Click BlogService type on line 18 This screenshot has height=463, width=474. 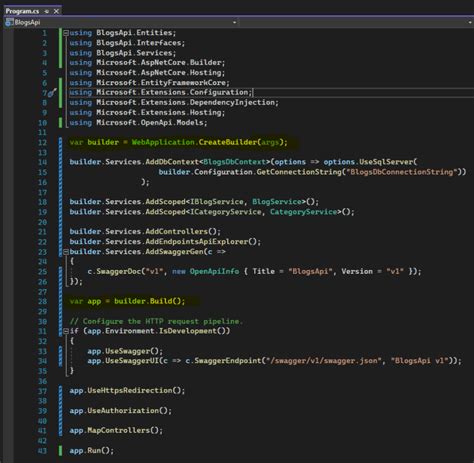point(277,202)
